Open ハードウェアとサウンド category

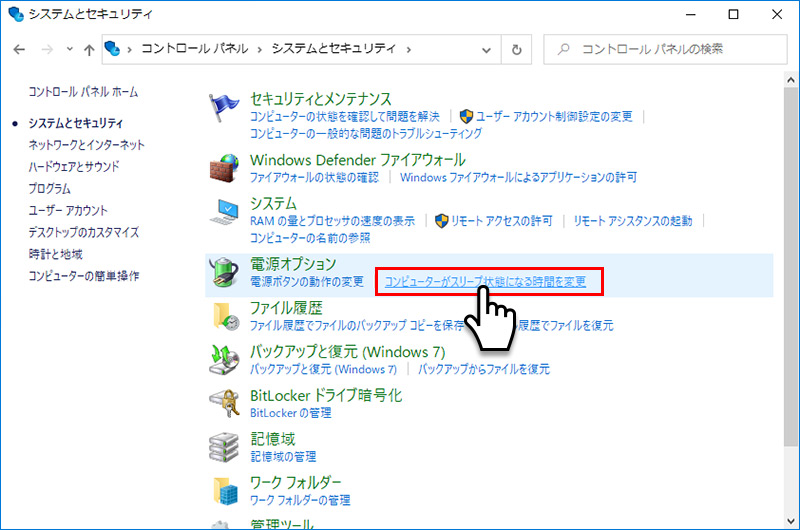click(74, 166)
